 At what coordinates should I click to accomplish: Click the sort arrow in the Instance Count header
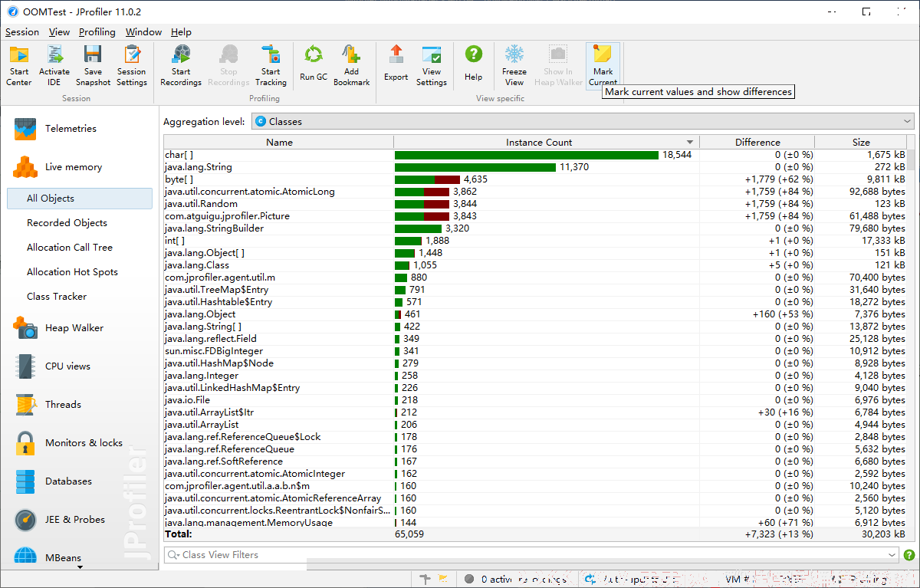[x=690, y=143]
